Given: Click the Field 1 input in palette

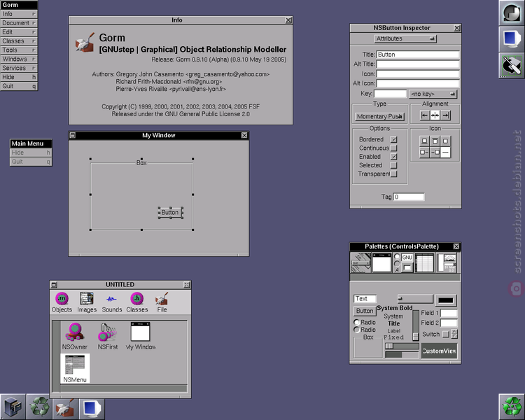Looking at the screenshot, I should [449, 313].
